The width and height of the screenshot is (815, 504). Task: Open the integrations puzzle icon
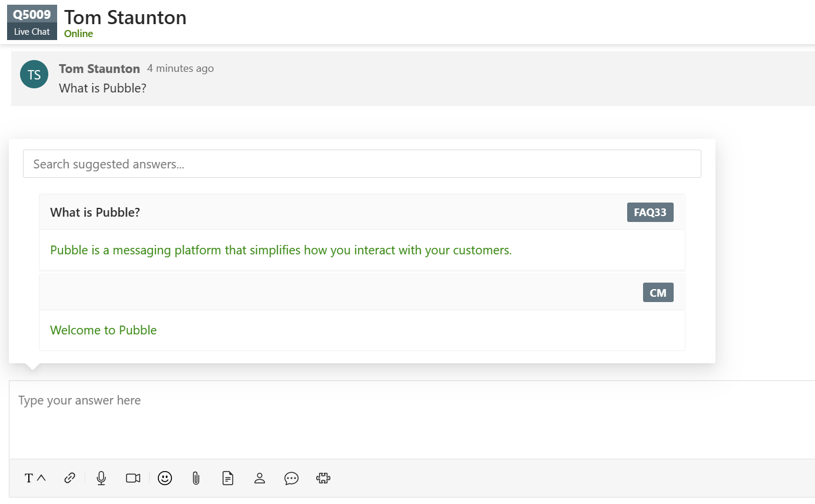coord(323,478)
